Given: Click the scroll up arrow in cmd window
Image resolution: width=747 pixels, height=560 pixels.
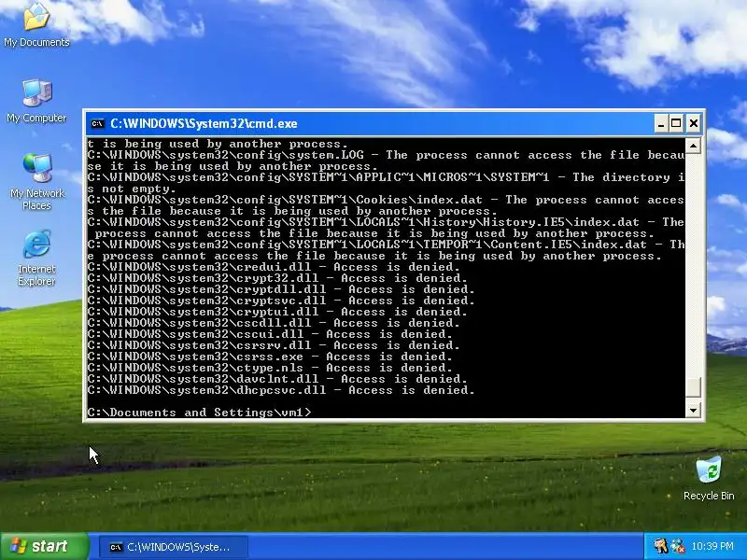Looking at the screenshot, I should 693,146.
